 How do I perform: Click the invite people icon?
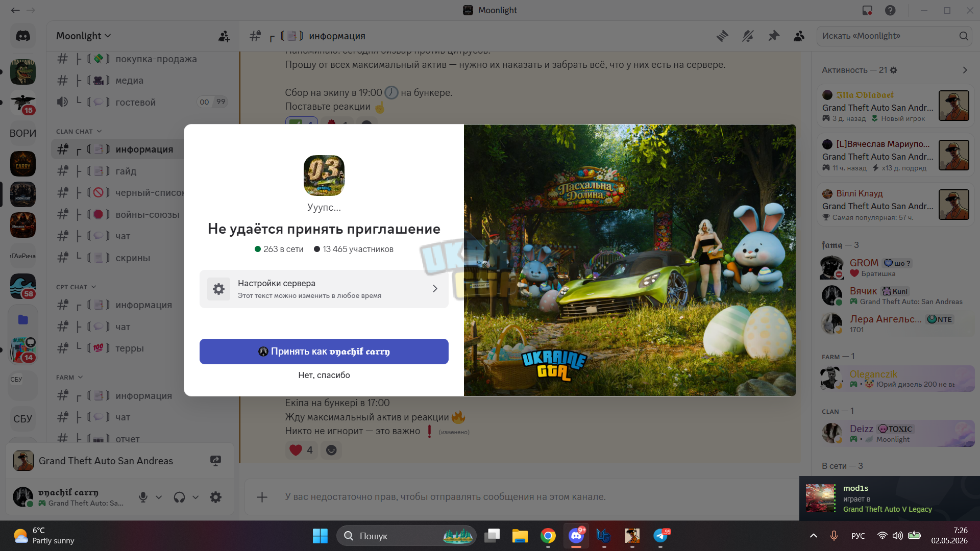point(224,36)
